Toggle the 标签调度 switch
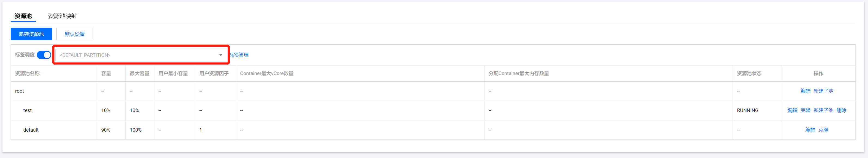Viewport: 868px width, 158px height. click(44, 55)
